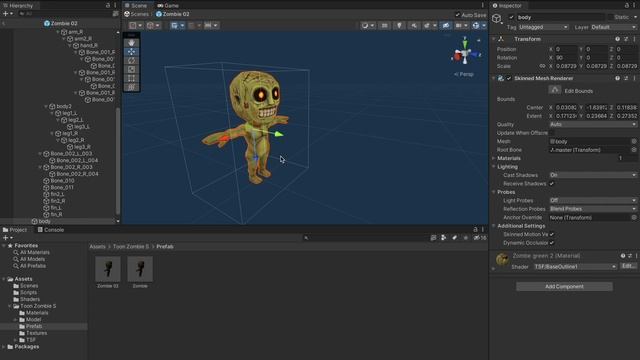
Task: Toggle Update When Offscreen checkbox
Action: pos(552,133)
